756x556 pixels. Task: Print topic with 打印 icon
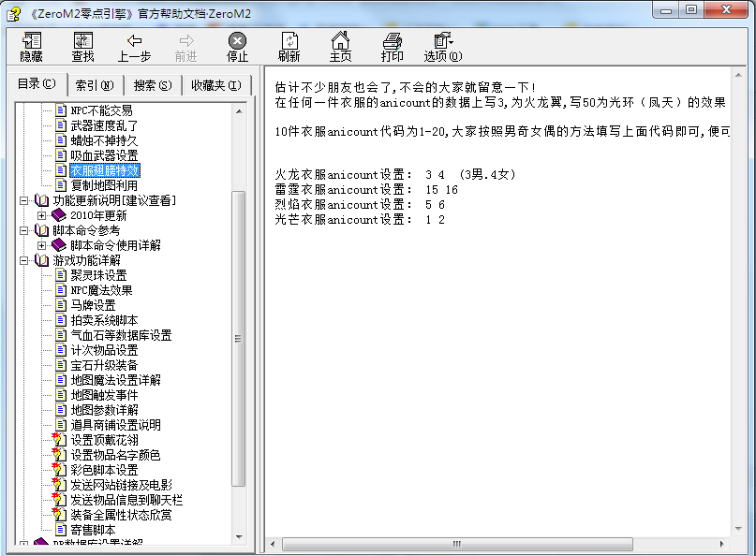(393, 41)
